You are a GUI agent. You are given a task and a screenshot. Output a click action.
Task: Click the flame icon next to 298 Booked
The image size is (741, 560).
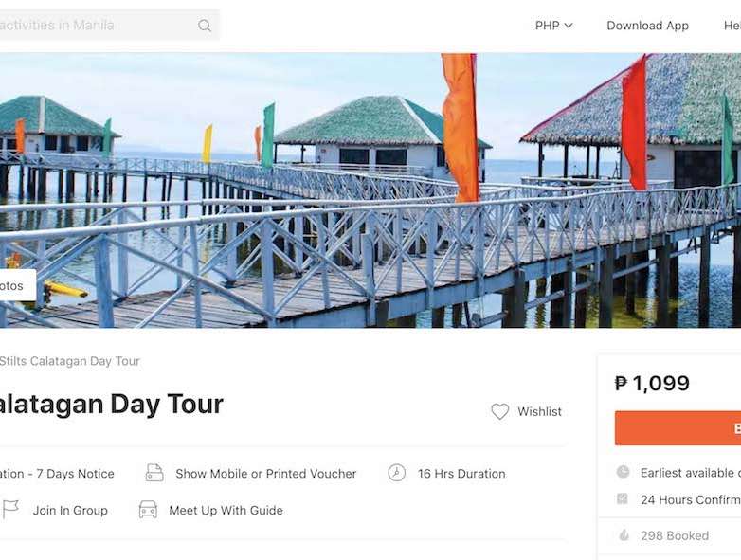623,535
